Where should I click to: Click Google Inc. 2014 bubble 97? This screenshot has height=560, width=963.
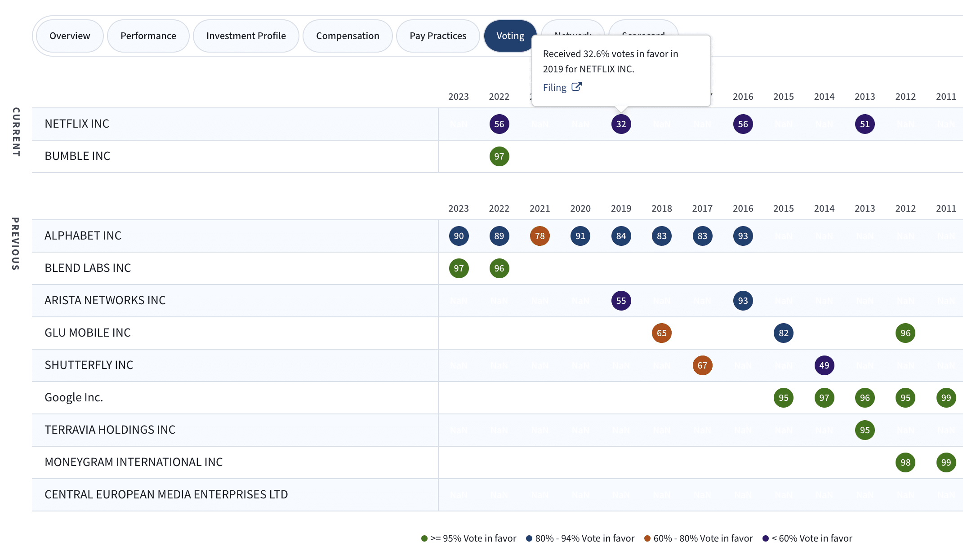pyautogui.click(x=824, y=398)
